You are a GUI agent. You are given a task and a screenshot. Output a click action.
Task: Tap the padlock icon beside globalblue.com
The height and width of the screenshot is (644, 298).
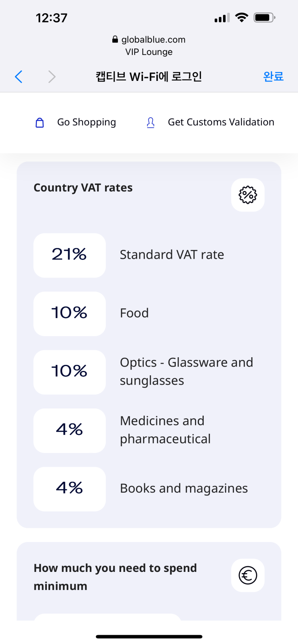tap(115, 39)
